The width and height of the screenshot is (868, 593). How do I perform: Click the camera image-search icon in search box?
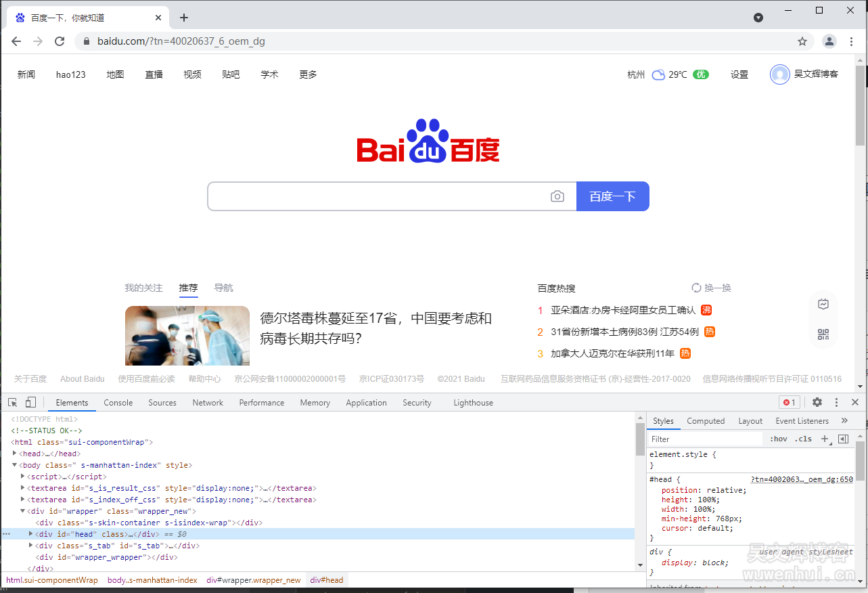(557, 196)
